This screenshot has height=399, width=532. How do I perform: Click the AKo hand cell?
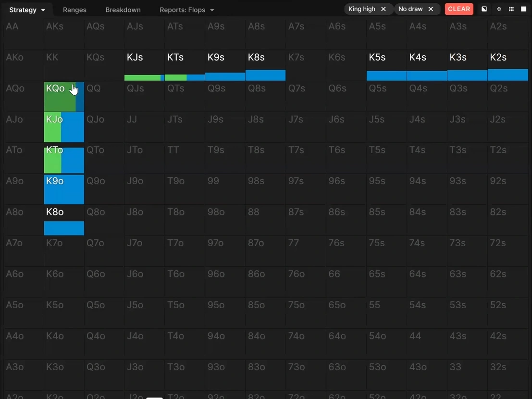(x=24, y=65)
